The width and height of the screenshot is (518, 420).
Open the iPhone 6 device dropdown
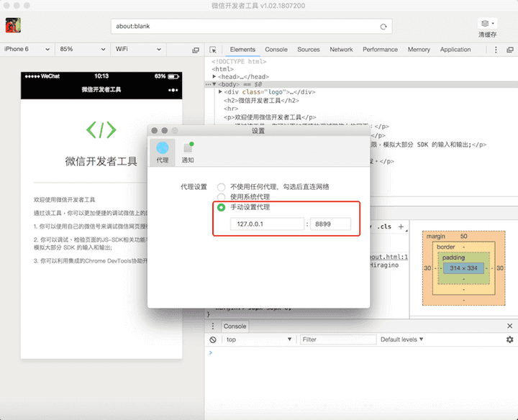pos(27,49)
